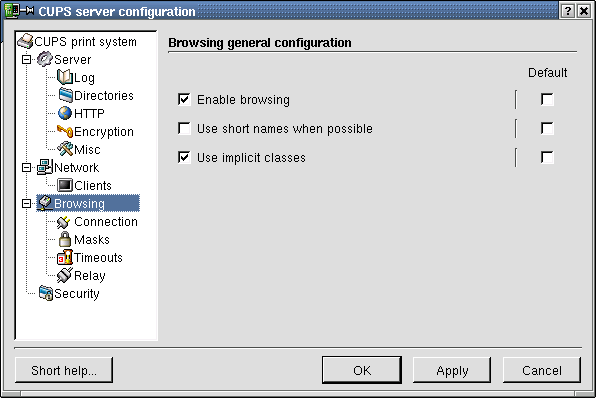This screenshot has width=596, height=398.
Task: Enable Use short names when possible
Action: 184,128
